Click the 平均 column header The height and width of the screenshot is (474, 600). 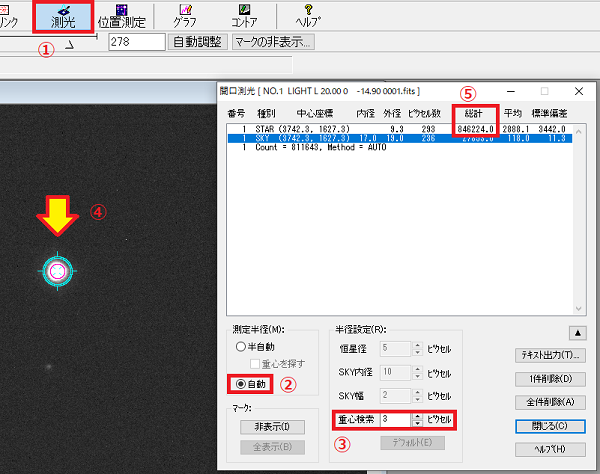point(513,114)
